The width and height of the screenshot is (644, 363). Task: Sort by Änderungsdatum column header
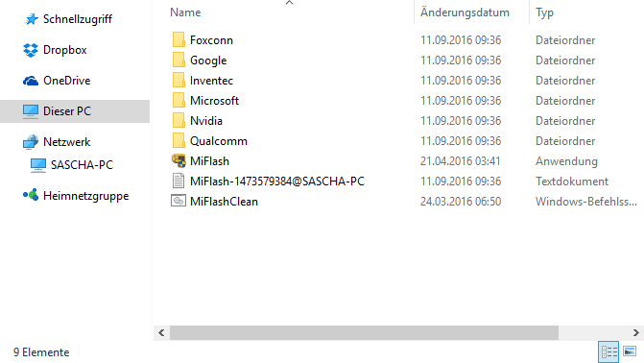465,12
